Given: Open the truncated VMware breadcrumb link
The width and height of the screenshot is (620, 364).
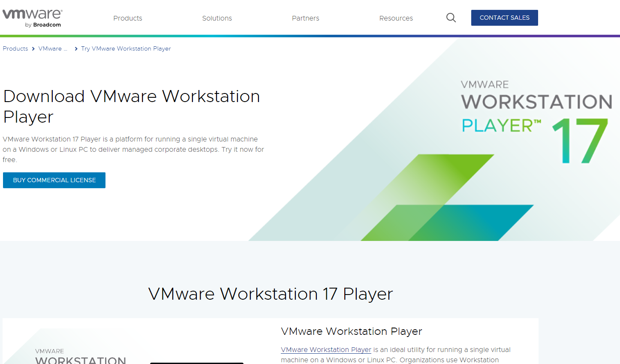Looking at the screenshot, I should click(x=53, y=48).
